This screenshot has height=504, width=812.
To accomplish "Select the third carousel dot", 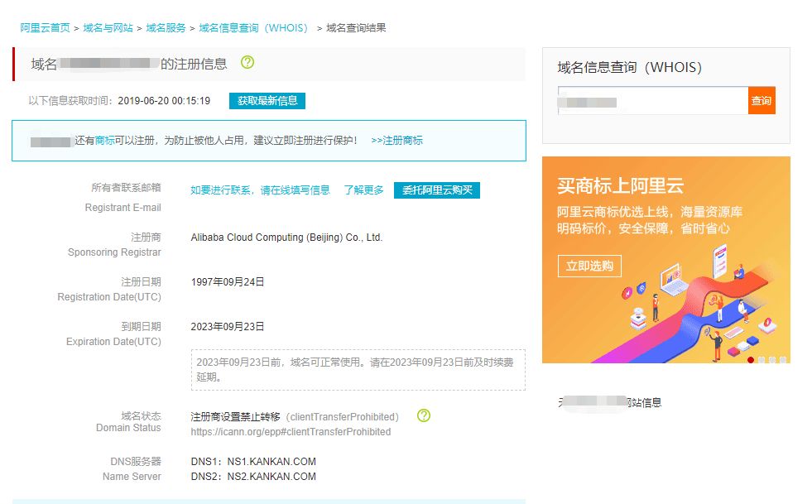I will pos(772,360).
